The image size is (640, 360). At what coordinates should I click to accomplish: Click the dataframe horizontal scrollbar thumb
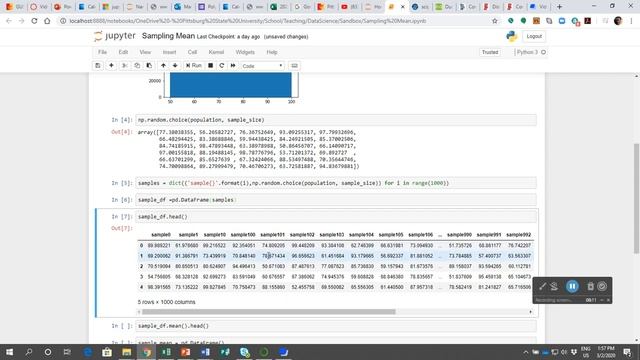(269, 312)
